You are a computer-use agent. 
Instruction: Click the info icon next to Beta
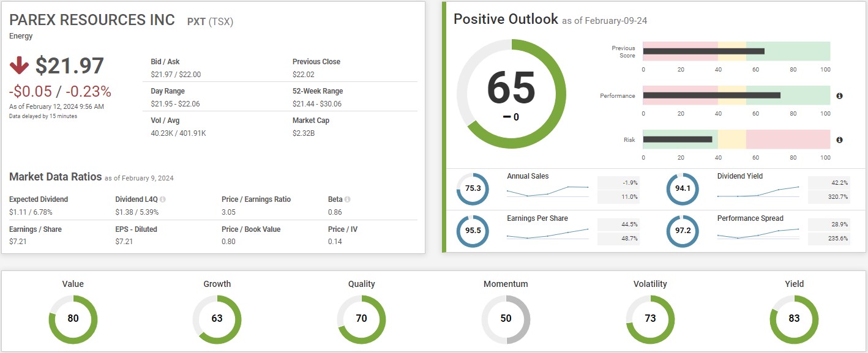(347, 199)
